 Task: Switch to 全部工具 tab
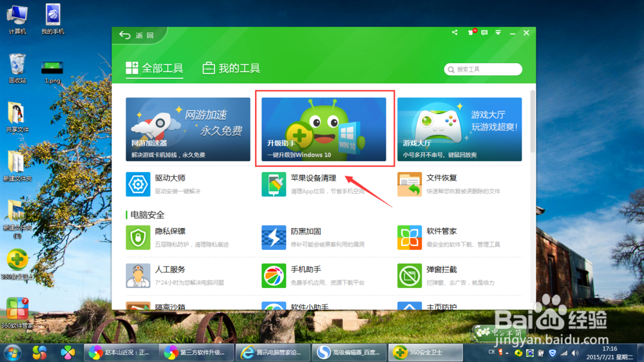point(155,68)
